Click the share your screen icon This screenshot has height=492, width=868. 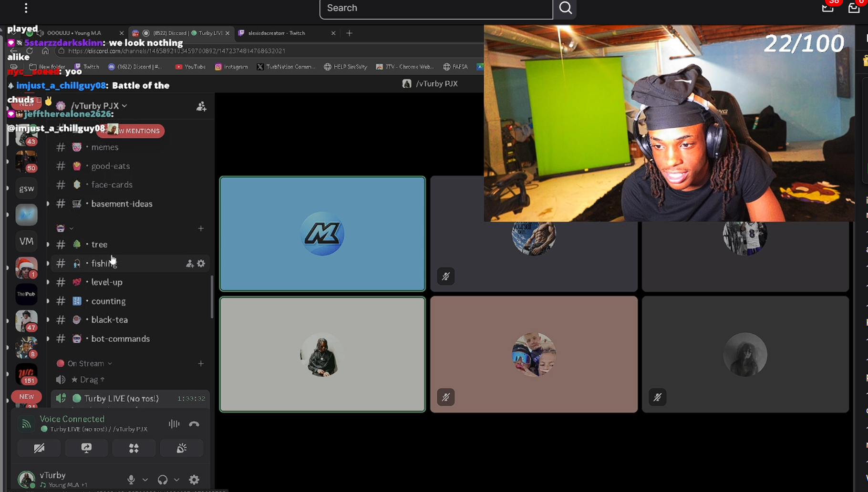(x=86, y=448)
